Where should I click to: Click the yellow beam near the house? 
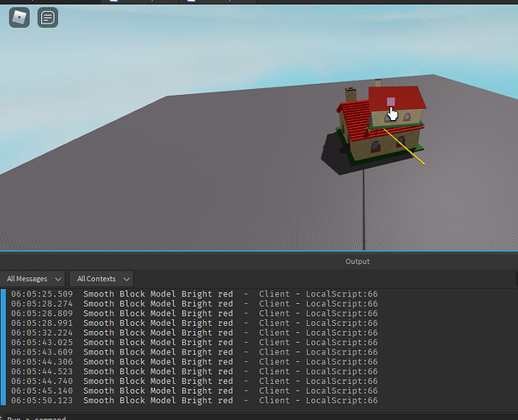[404, 147]
